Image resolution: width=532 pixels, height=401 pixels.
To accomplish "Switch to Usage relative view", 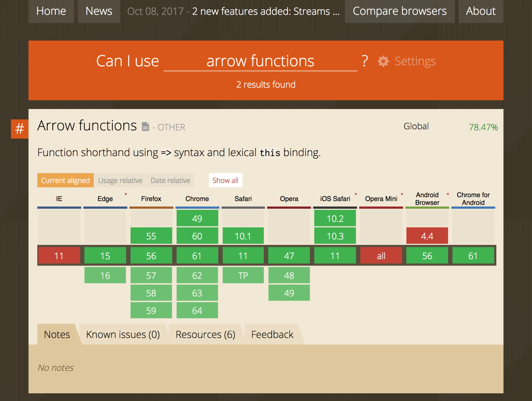I will click(x=120, y=180).
